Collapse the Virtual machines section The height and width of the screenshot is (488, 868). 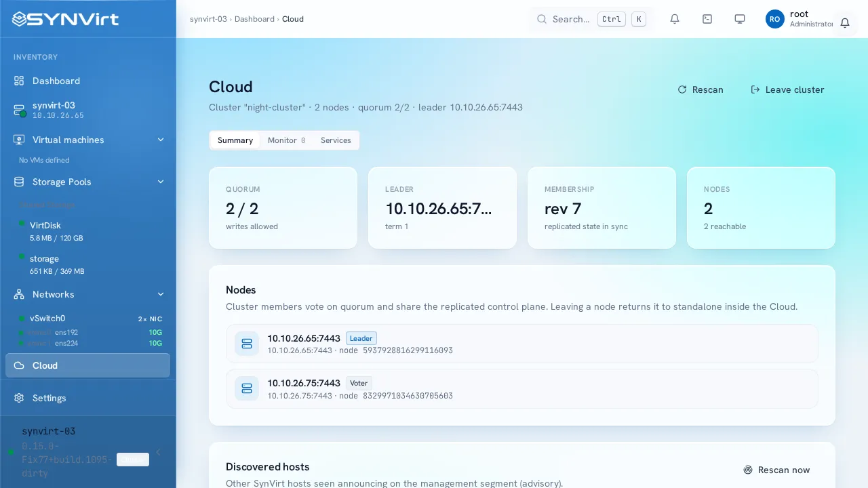click(x=161, y=140)
